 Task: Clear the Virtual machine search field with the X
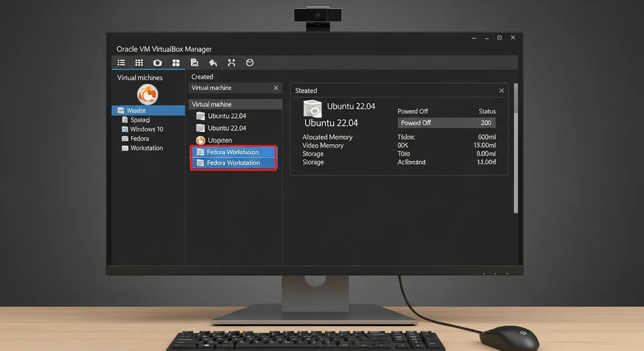pyautogui.click(x=275, y=87)
